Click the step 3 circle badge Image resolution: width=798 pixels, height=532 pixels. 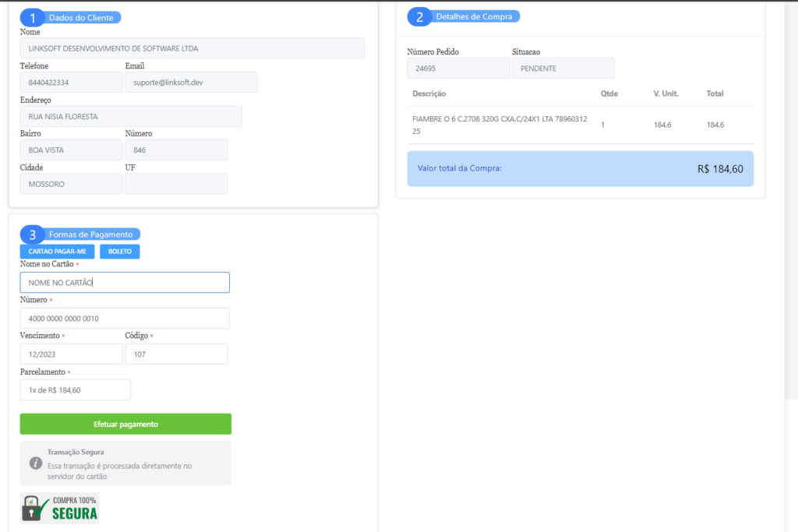(32, 234)
